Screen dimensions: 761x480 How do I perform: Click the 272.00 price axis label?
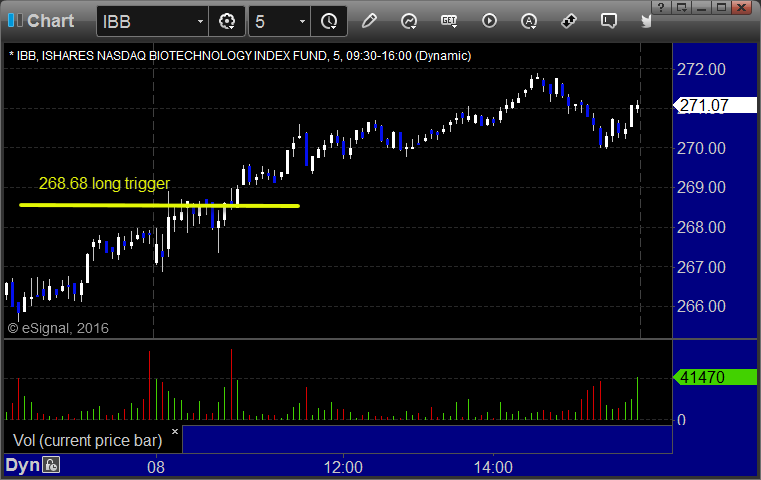pos(701,69)
